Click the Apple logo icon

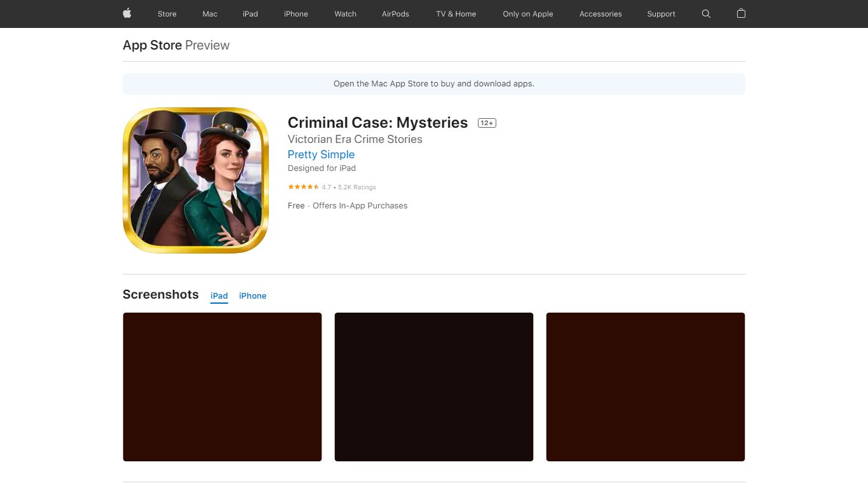click(x=127, y=13)
